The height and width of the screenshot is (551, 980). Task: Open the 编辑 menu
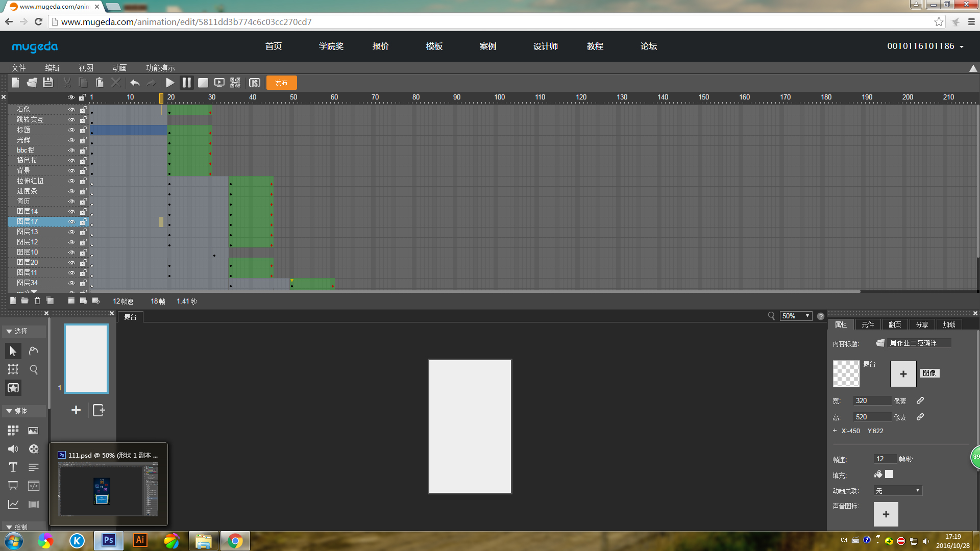point(52,68)
